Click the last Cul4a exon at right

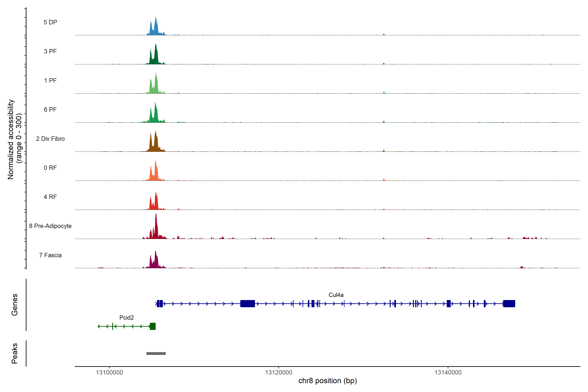point(509,304)
